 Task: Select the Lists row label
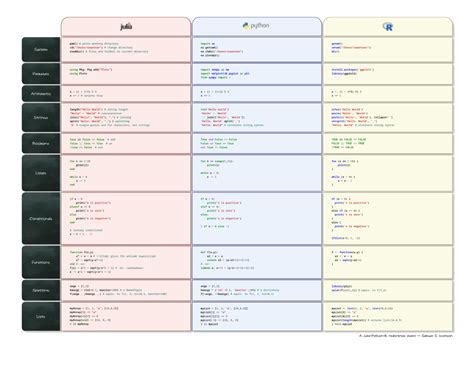[x=41, y=316]
